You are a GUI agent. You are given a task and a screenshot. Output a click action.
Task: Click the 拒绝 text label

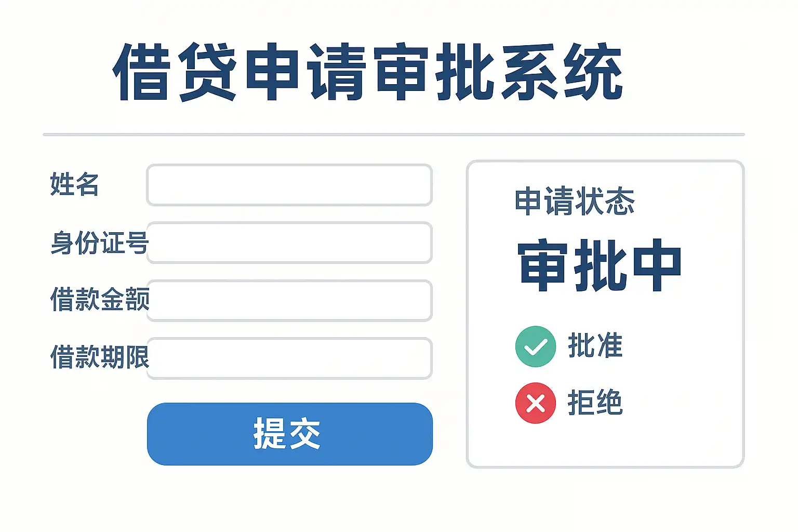595,403
